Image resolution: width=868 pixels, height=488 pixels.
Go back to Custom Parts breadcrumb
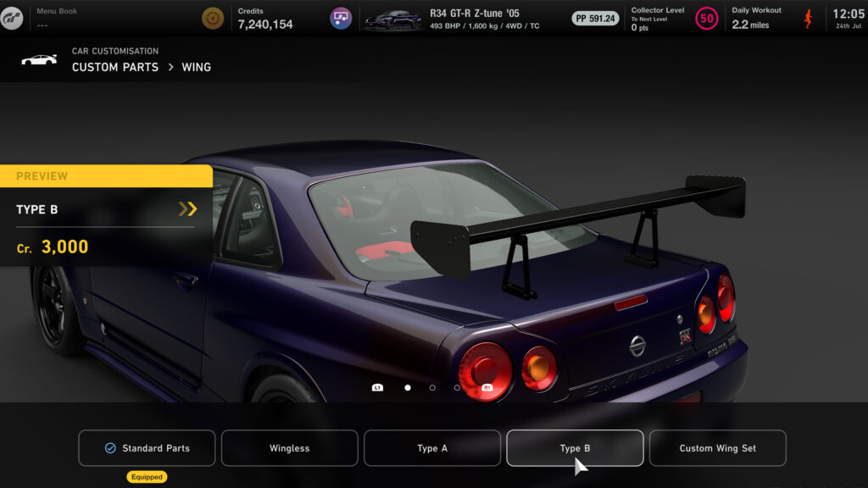coord(115,67)
